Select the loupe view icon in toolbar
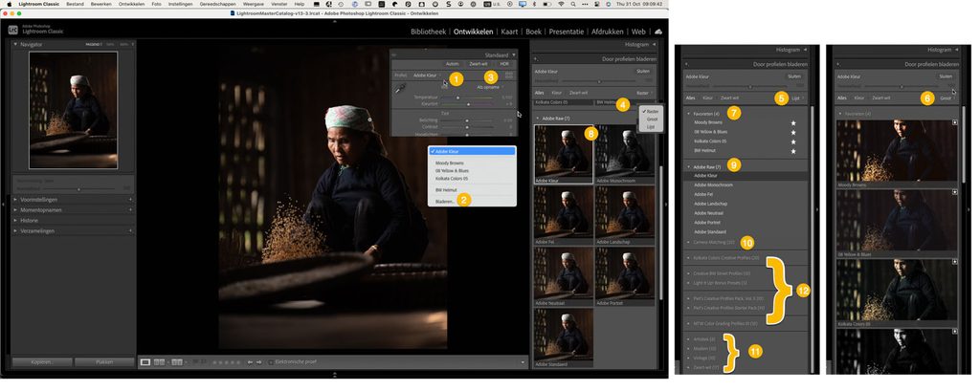Screen dimensions: 980x391 (x=145, y=361)
